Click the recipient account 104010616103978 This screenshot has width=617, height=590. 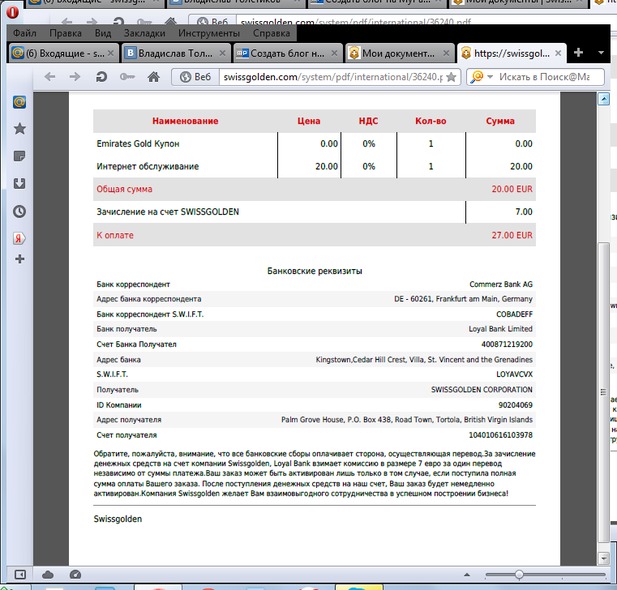click(x=501, y=435)
